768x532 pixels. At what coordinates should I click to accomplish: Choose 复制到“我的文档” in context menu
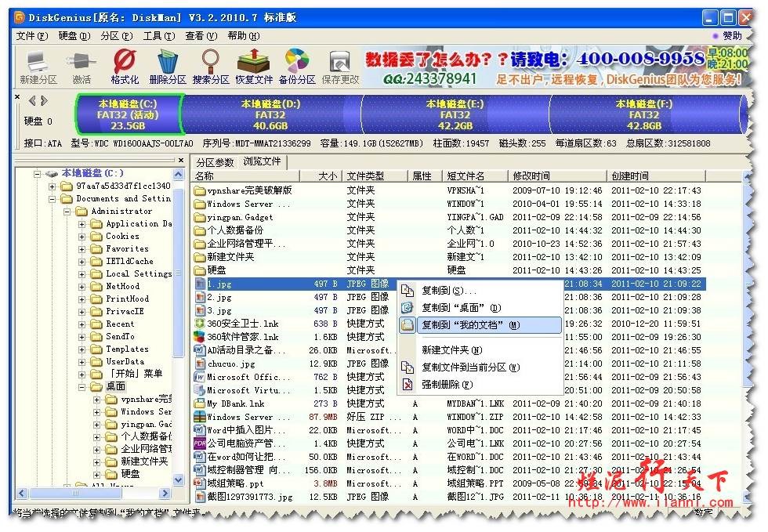click(480, 325)
